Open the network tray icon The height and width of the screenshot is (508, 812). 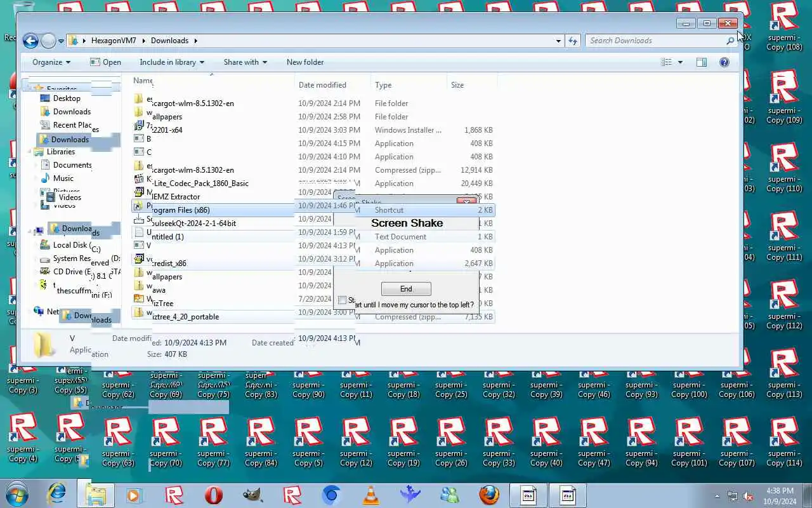pos(733,496)
